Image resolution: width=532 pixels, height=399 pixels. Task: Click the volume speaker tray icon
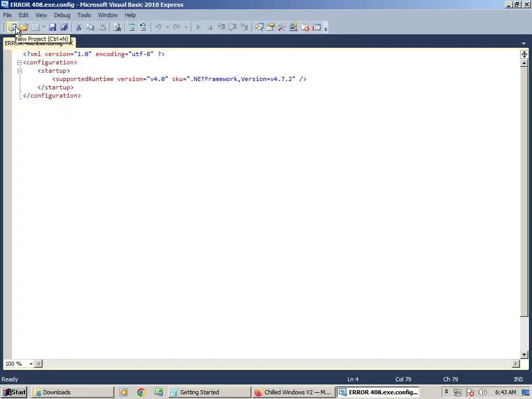tap(482, 392)
